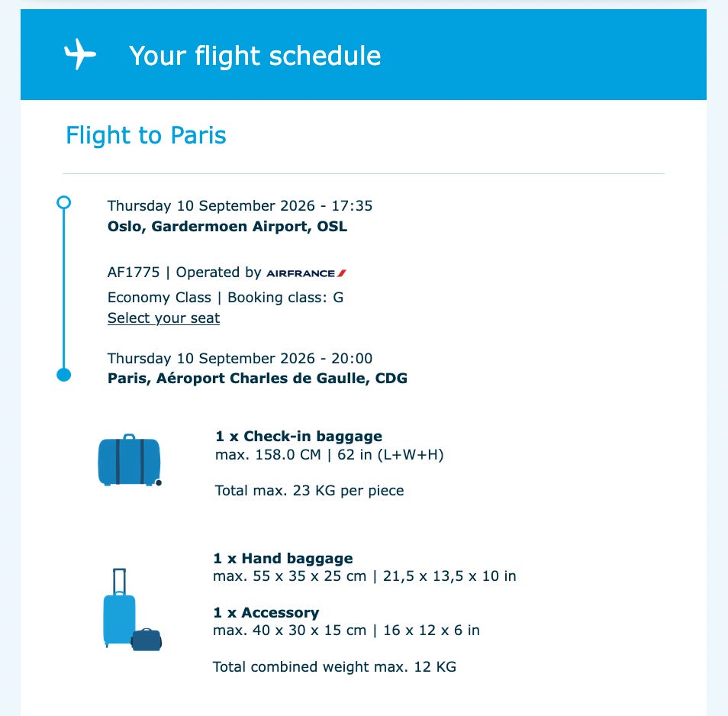Click the hand baggage trolley icon
This screenshot has width=728, height=716.
click(119, 608)
